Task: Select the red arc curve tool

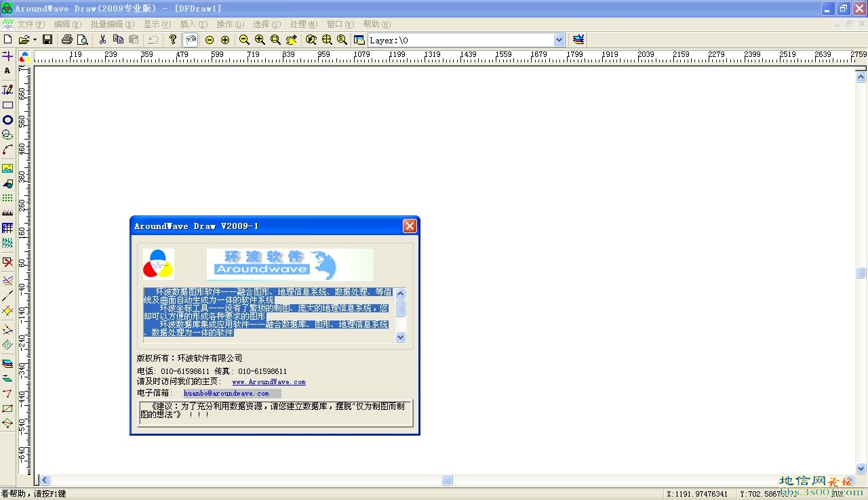Action: pyautogui.click(x=7, y=150)
